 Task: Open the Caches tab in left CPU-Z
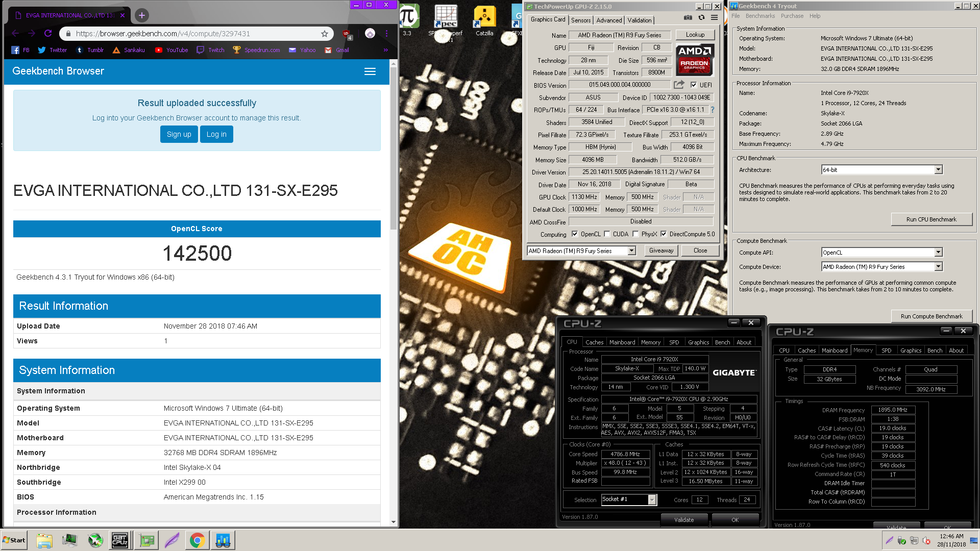tap(594, 342)
